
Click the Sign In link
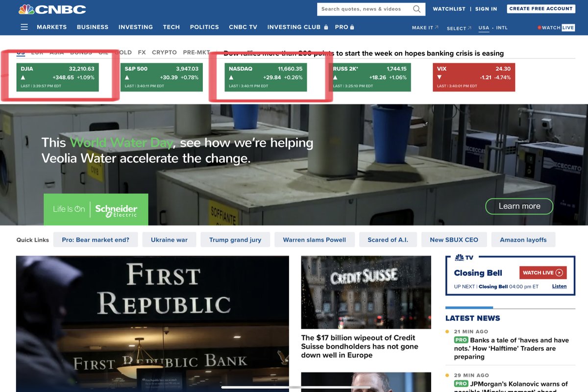486,9
